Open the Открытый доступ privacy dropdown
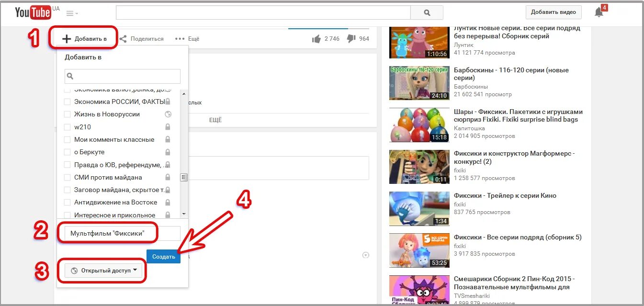This screenshot has height=306, width=644. 103,271
